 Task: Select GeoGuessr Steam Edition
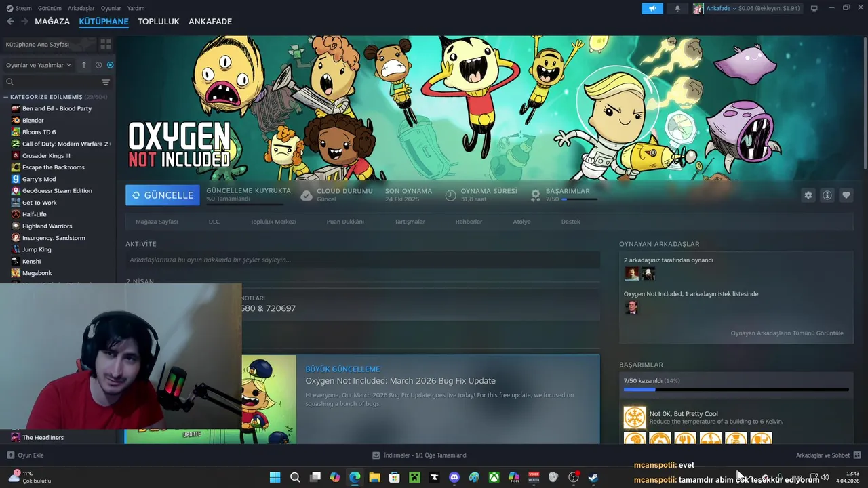57,190
